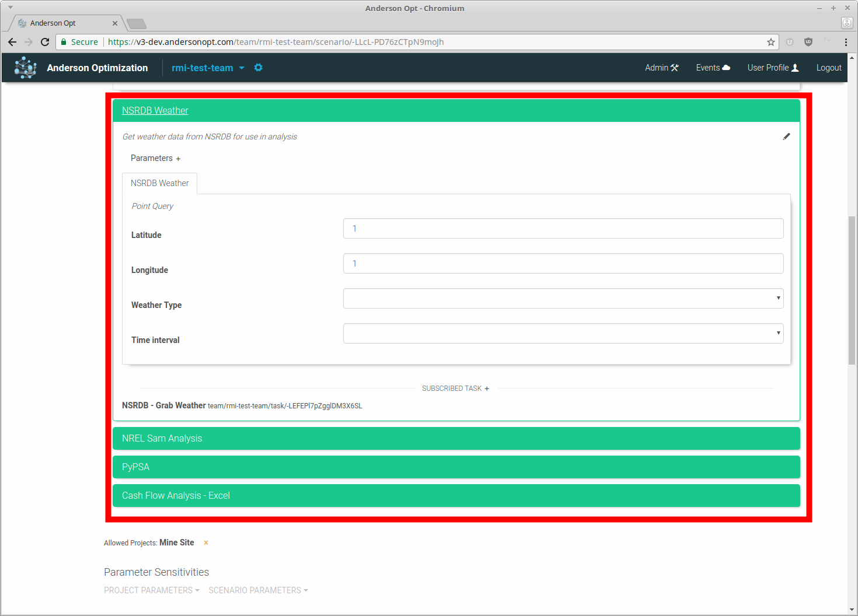Viewport: 858px width, 616px height.
Task: Open the Events menu
Action: tap(713, 68)
